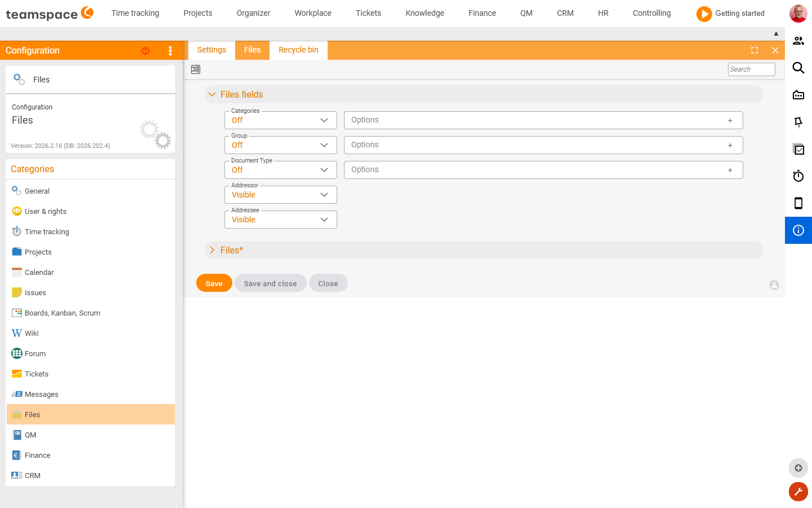Image resolution: width=812 pixels, height=508 pixels.
Task: Open the blue info icon in right sidebar
Action: [x=798, y=230]
